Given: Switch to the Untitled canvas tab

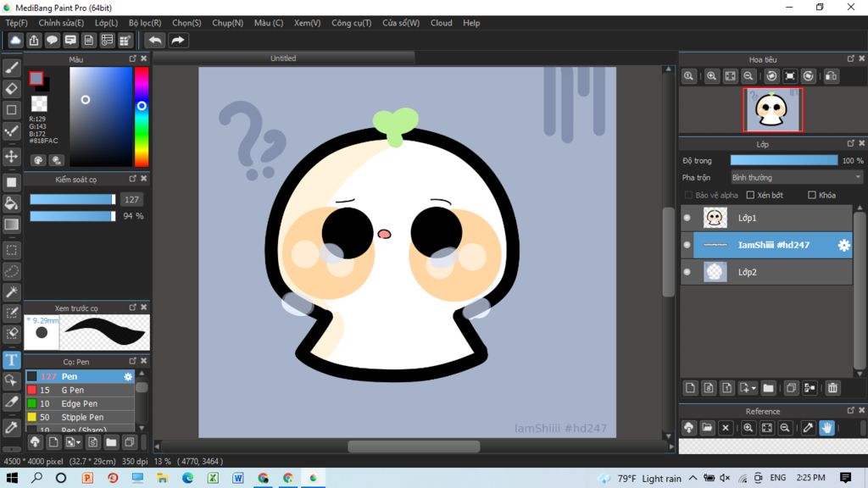Looking at the screenshot, I should 283,58.
